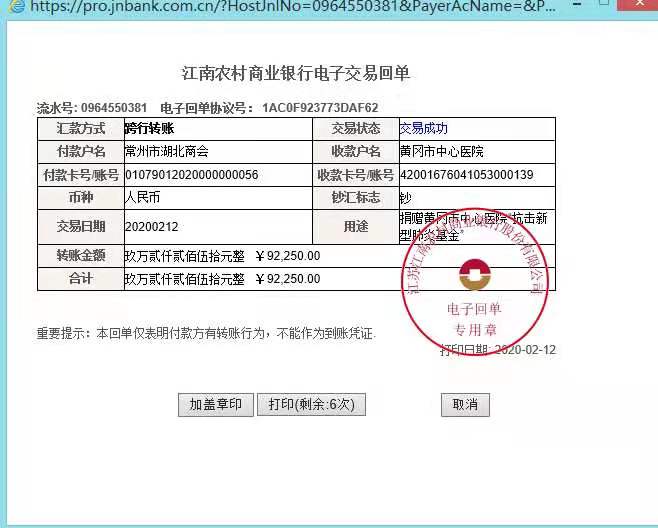658x528 pixels.
Task: Click the 转账金额 label cell
Action: pos(81,256)
